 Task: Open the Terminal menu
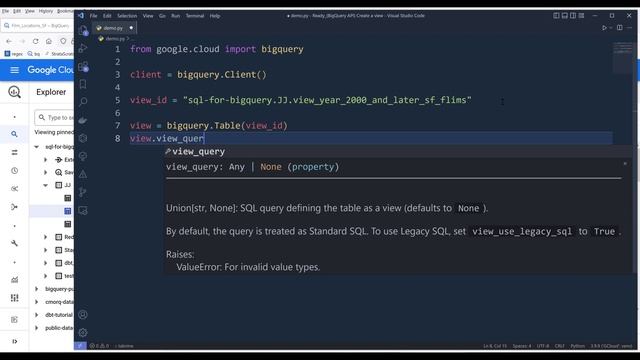(x=195, y=16)
